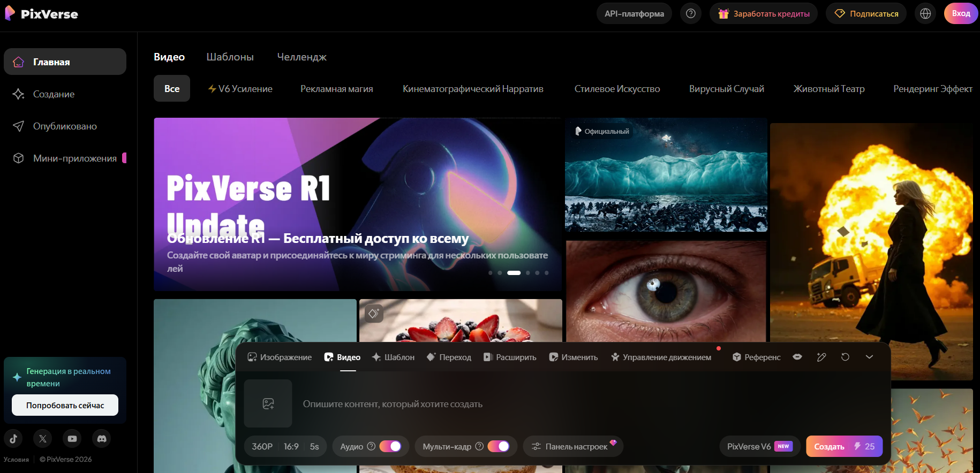
Task: Collapse the creation panel with chevron
Action: pos(869,357)
